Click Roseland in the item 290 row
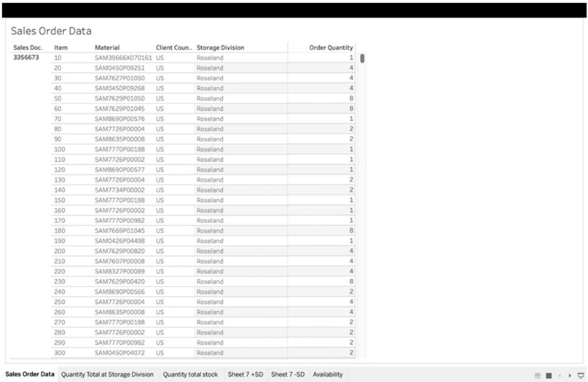The width and height of the screenshot is (588, 382). click(210, 343)
